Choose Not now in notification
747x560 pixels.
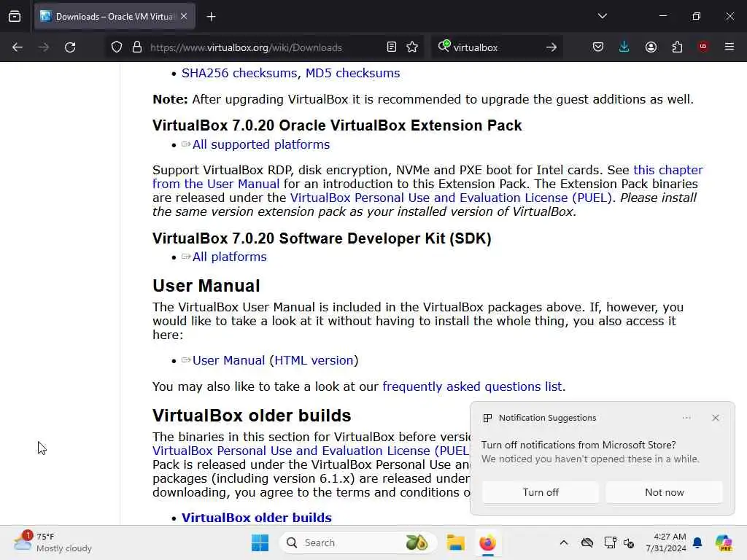(664, 492)
